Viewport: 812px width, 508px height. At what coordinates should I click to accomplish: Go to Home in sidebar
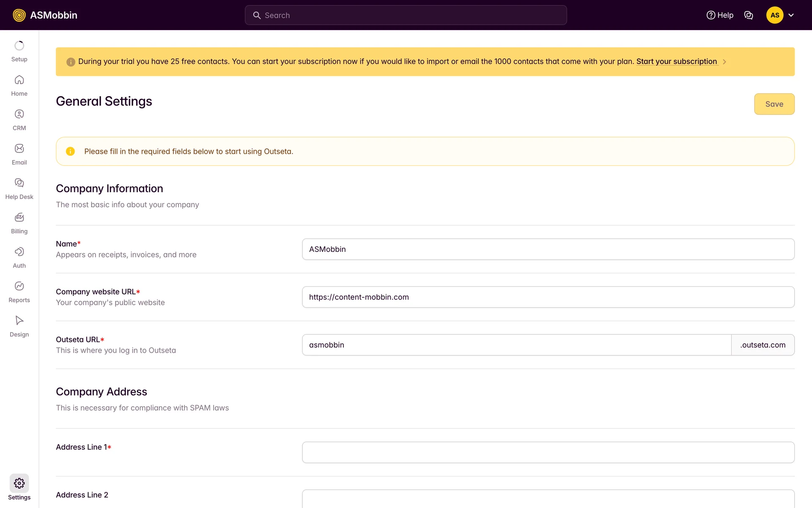pos(19,80)
